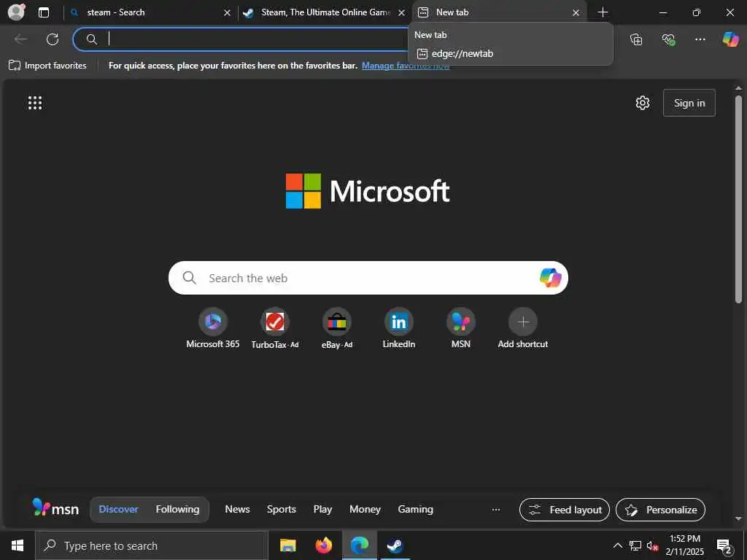Viewport: 747px width, 560px height.
Task: Click the taskbar search box
Action: click(x=152, y=545)
